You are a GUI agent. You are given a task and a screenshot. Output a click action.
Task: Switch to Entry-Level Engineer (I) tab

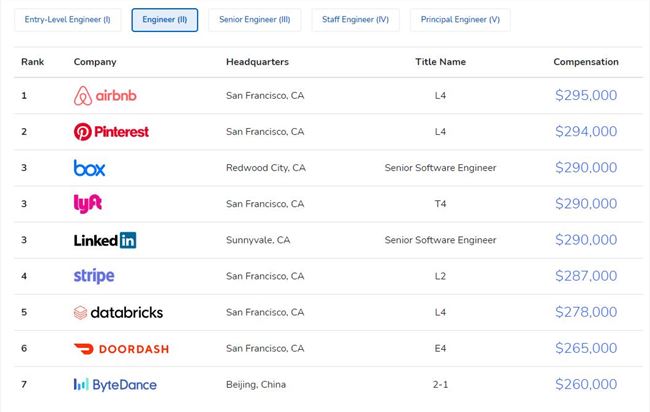click(x=68, y=20)
